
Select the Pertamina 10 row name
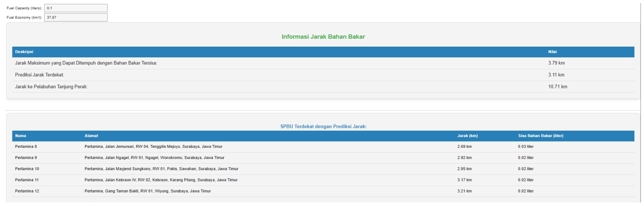tap(27, 169)
